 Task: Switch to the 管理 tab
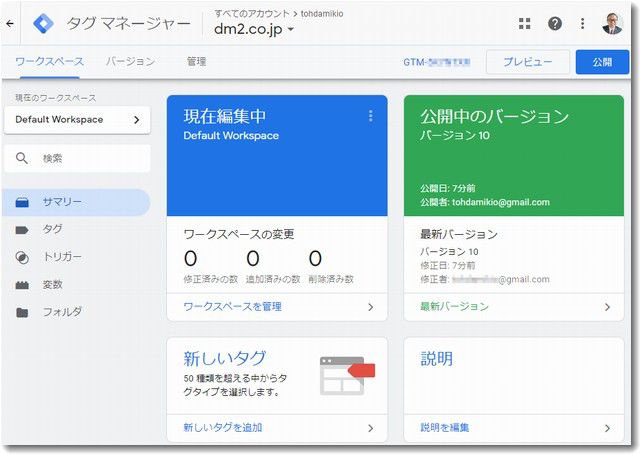(196, 62)
